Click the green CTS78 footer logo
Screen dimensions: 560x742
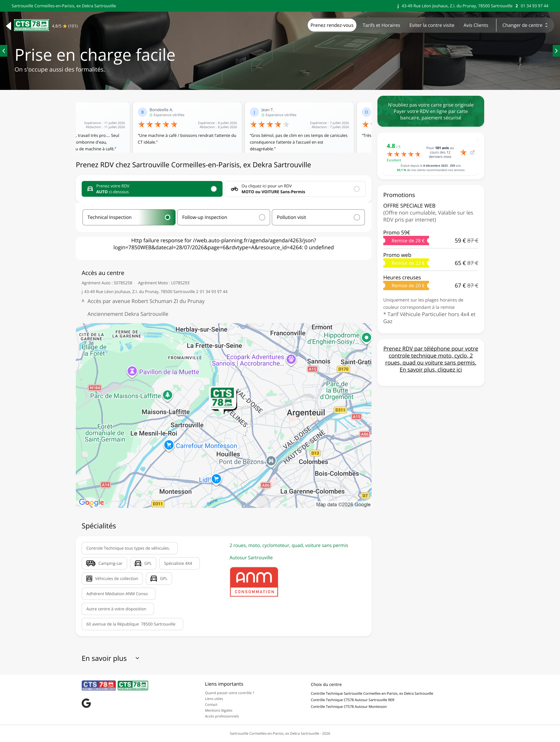click(x=133, y=685)
